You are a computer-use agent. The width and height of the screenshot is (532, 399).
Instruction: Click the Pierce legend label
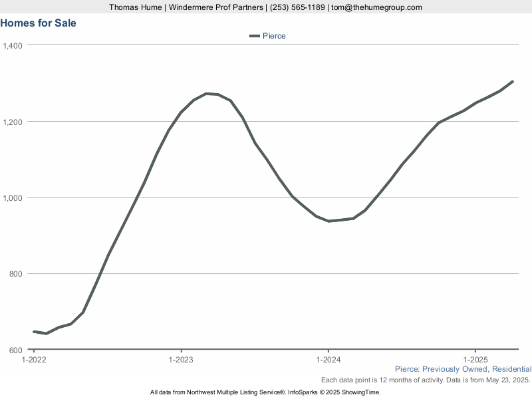[x=274, y=36]
